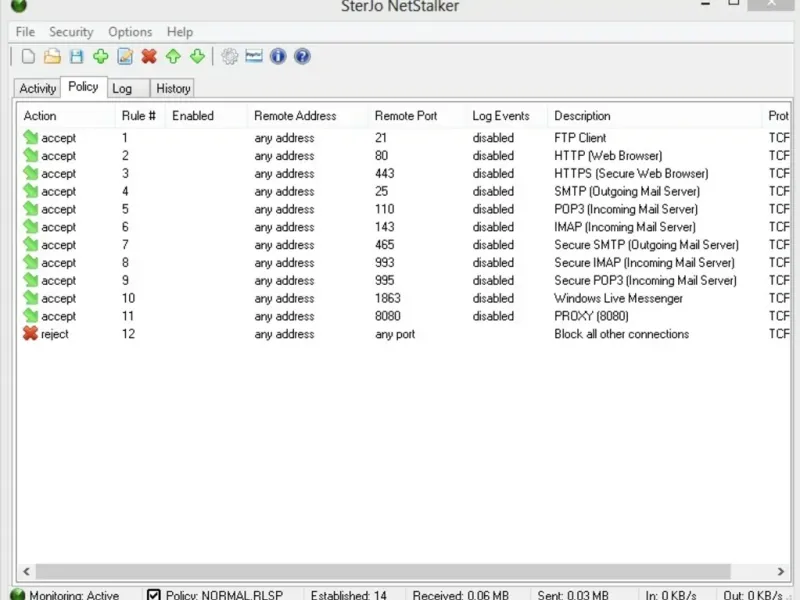Move rule up with green up arrow
The width and height of the screenshot is (800, 600).
[x=173, y=56]
